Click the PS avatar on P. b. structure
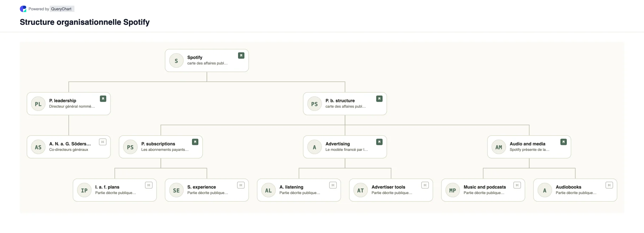Screen dimensions: 644x233 (x=315, y=104)
